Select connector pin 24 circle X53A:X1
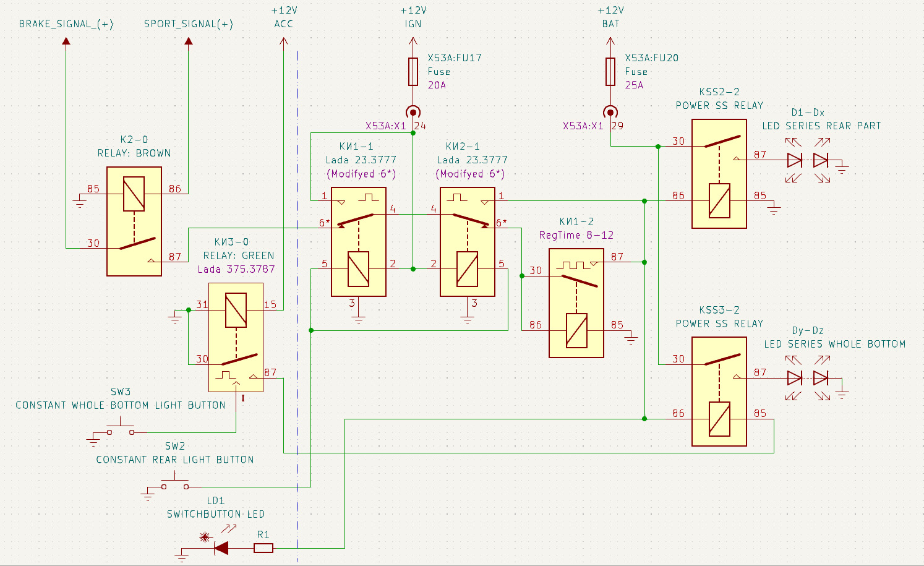 tap(413, 112)
